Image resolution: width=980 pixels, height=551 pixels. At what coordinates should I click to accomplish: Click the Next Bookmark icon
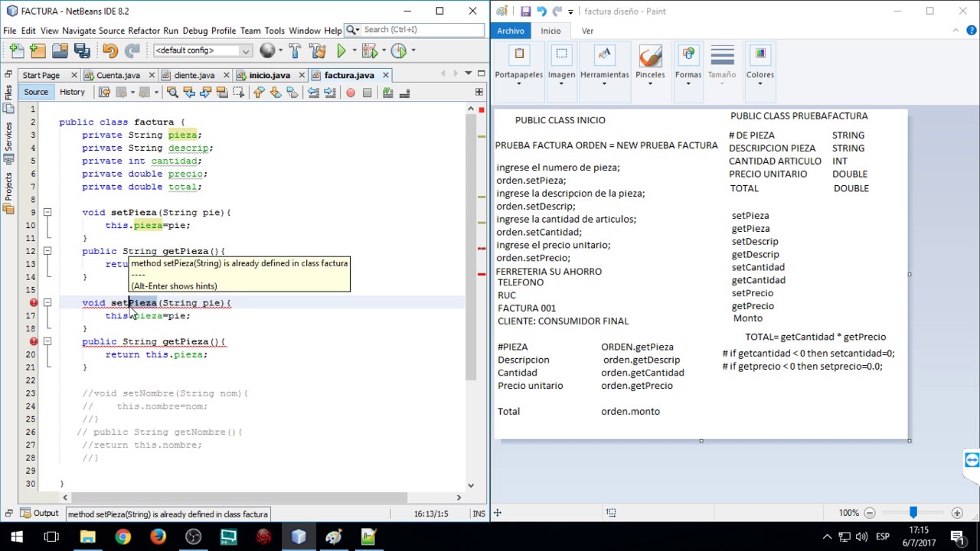click(276, 93)
